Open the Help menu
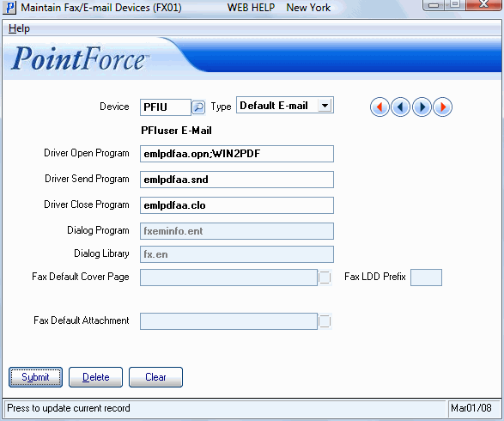Viewport: 504px width, 421px height. coord(19,28)
